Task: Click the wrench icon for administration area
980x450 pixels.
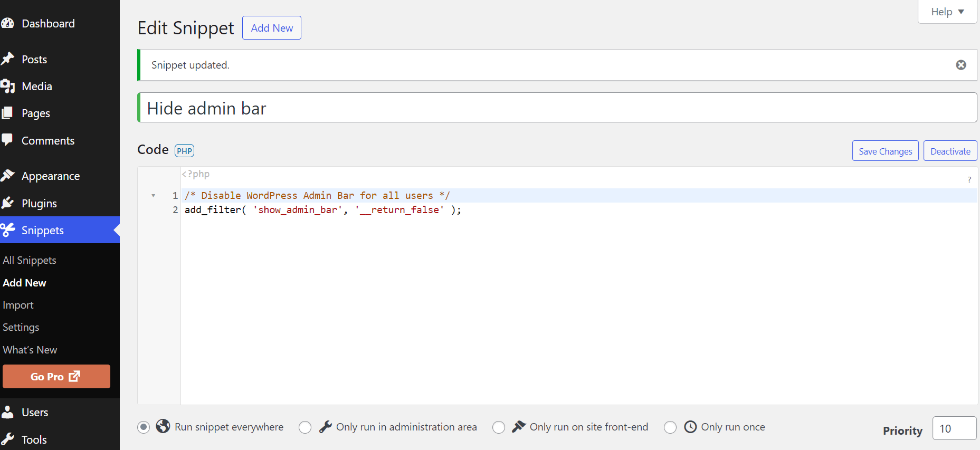Action: 326,427
